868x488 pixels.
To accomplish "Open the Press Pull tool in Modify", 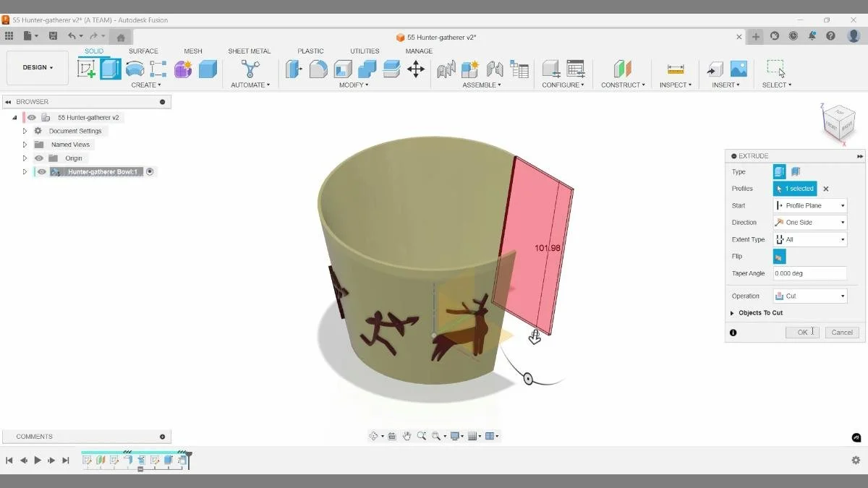I will pos(294,69).
